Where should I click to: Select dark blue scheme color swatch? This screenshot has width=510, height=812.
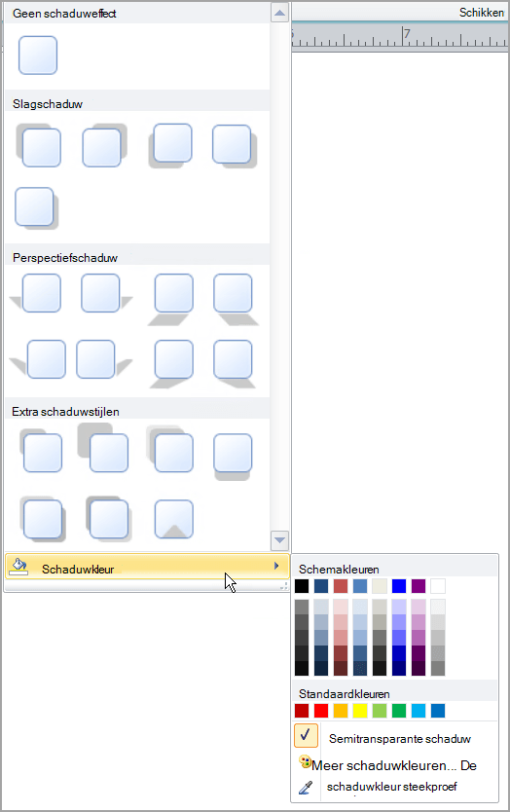pos(321,586)
